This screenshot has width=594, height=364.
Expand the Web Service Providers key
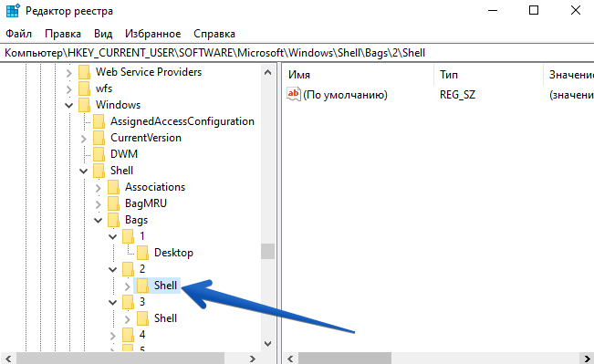[69, 72]
